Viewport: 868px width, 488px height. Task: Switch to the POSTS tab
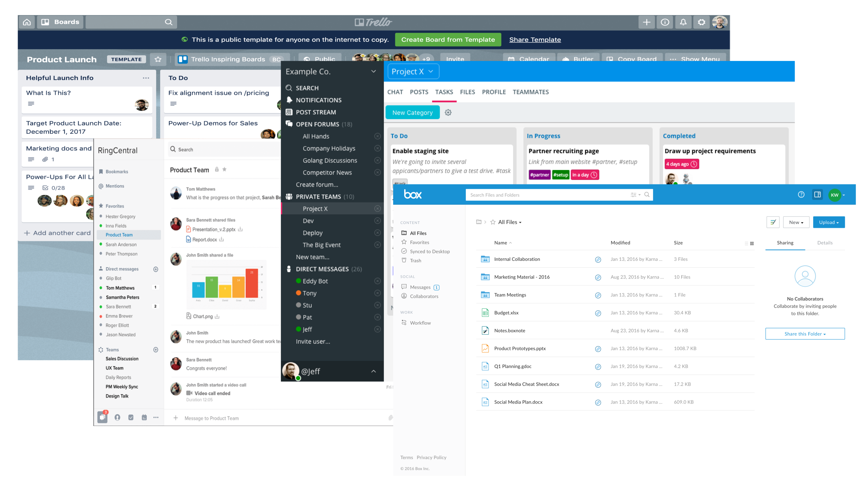tap(419, 92)
